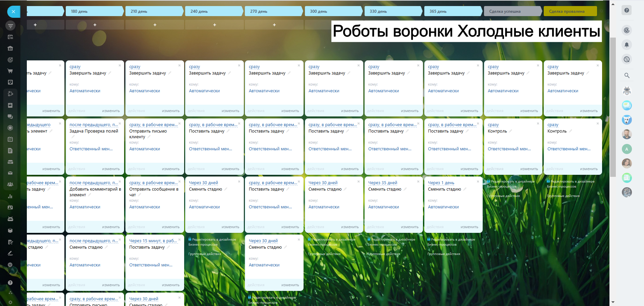Change the Через 1 день delay setting
Viewport: 644px width, 306px height.
[x=441, y=183]
